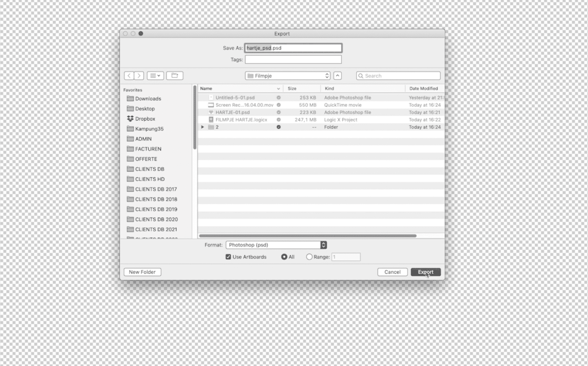Viewport: 588px width, 366px height.
Task: Open the ADMIN folder in sidebar
Action: pos(139,139)
